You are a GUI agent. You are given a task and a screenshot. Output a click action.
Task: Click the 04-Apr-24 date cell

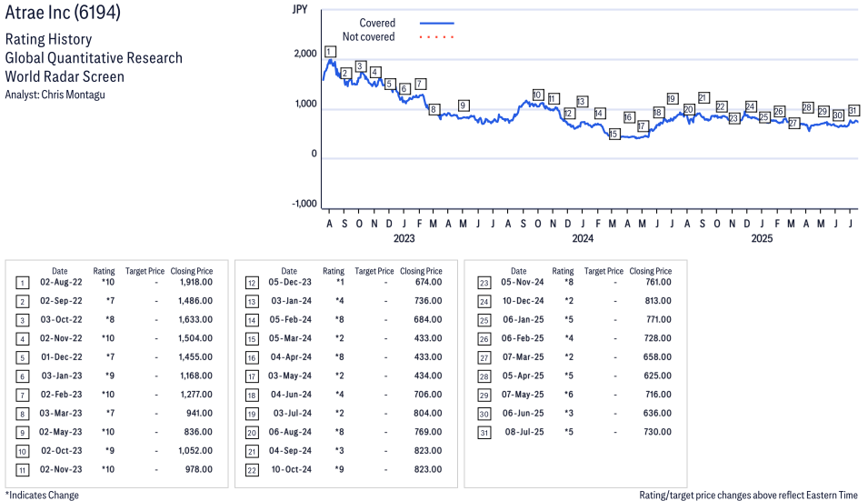[291, 357]
